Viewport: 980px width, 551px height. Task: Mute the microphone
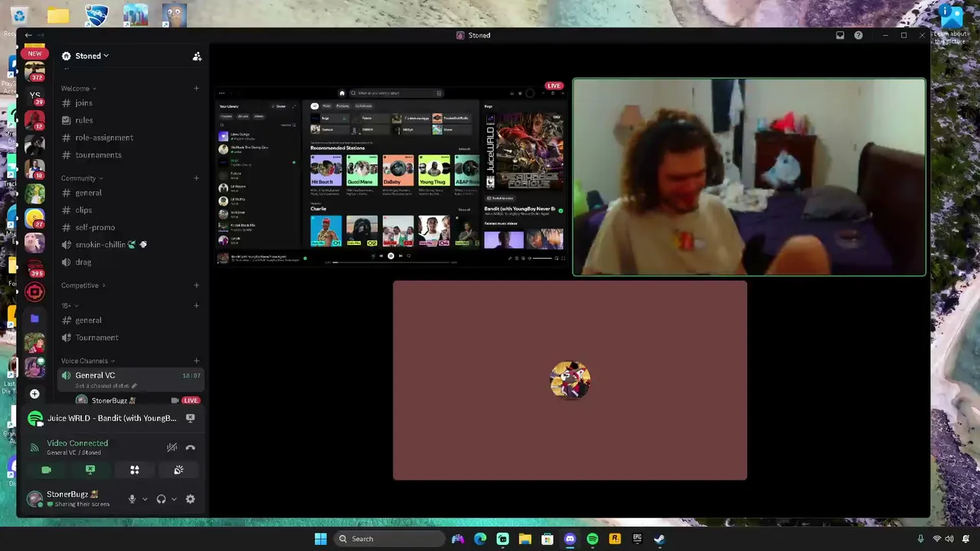[132, 499]
